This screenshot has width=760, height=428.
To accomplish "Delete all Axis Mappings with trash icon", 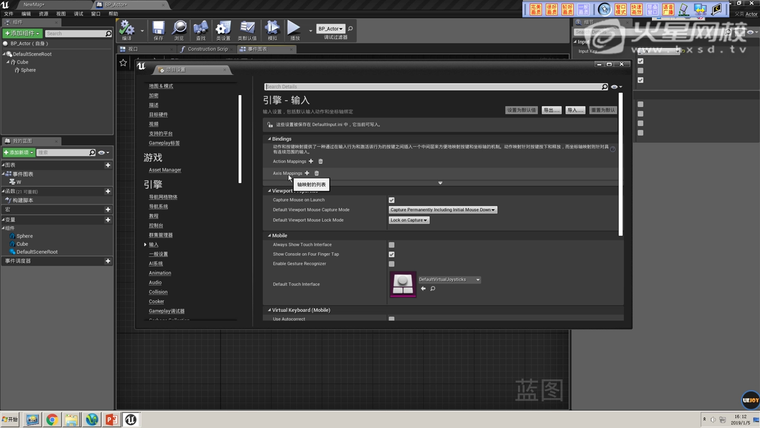I will [317, 173].
